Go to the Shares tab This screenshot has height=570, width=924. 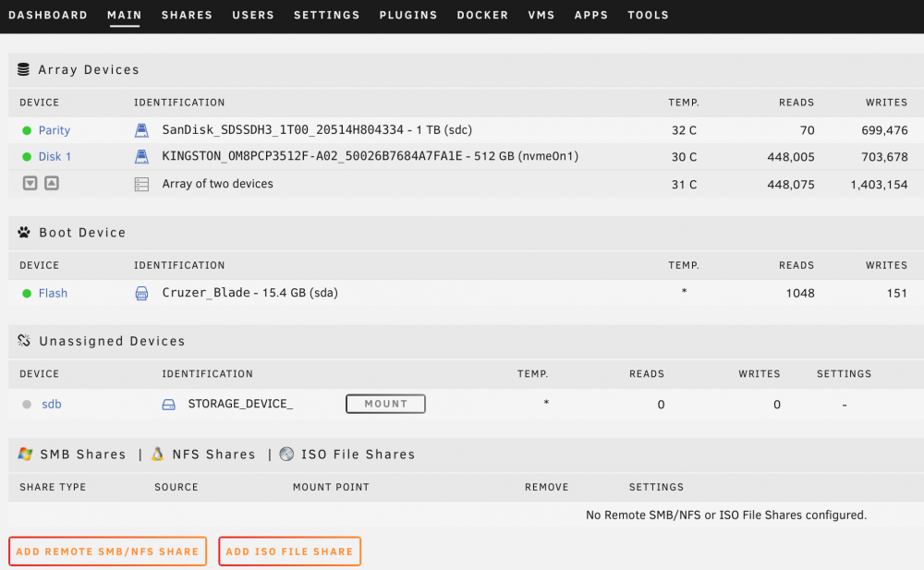(x=187, y=15)
